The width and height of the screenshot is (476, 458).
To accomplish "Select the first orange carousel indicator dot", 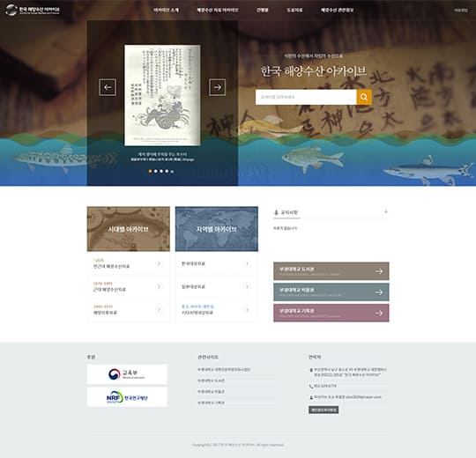I will pyautogui.click(x=150, y=171).
